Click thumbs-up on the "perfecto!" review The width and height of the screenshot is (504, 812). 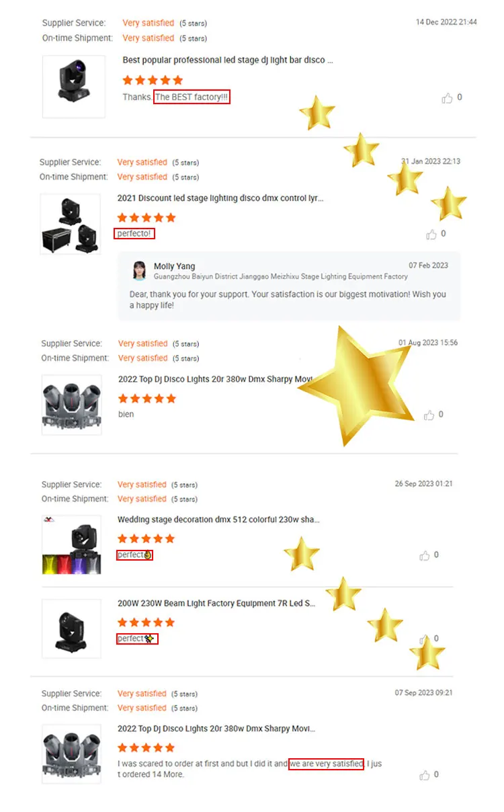coord(431,235)
